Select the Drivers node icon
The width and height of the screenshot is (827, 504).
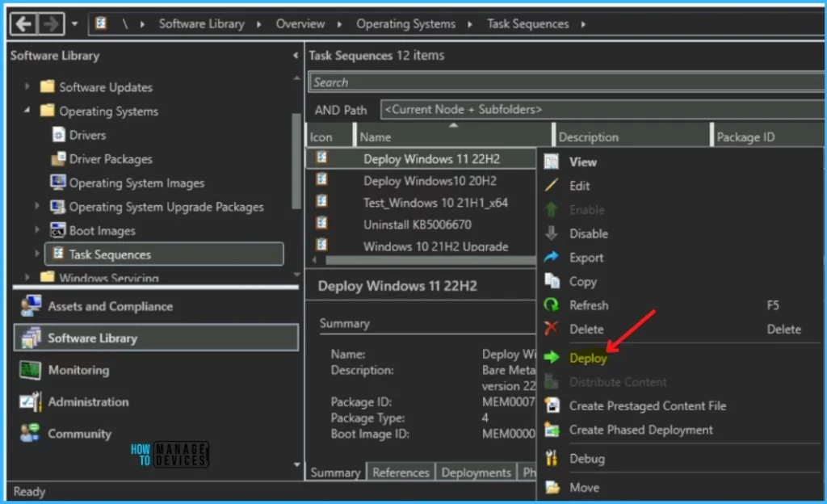58,134
